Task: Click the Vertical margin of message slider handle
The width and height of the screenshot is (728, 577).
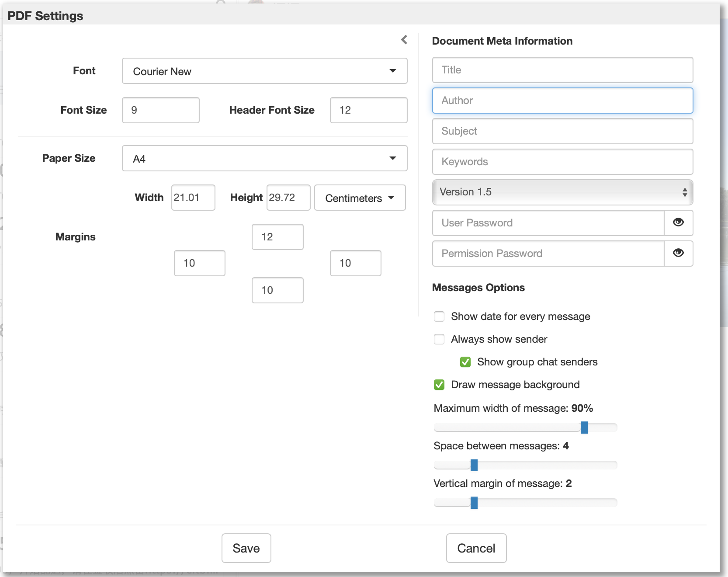Action: pos(474,502)
